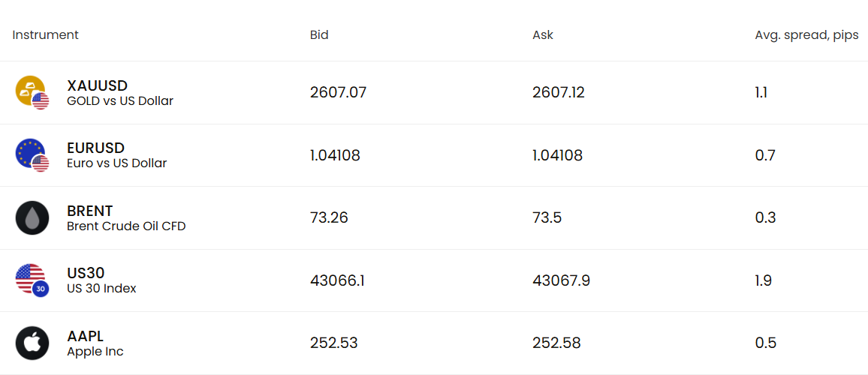Screen dimensions: 868x375
Task: Click the BRENT oil drop icon
Action: (x=32, y=217)
